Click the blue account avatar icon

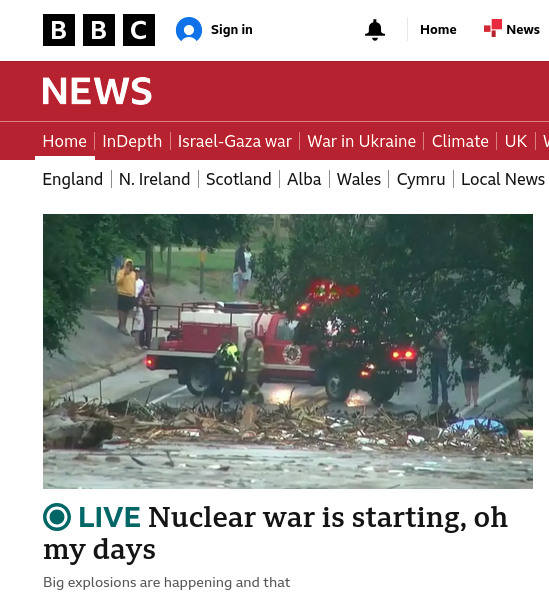tap(189, 29)
